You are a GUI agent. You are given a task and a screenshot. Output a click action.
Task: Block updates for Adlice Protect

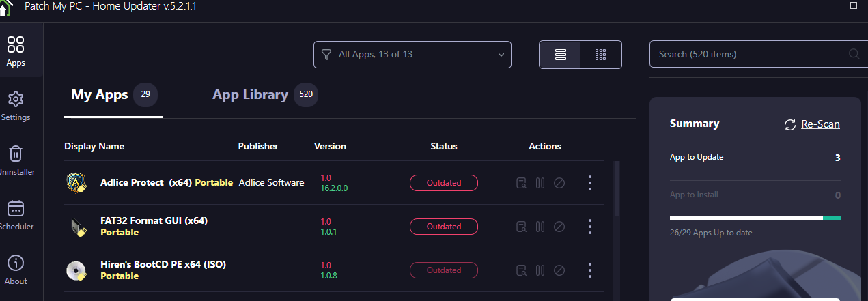click(x=559, y=183)
